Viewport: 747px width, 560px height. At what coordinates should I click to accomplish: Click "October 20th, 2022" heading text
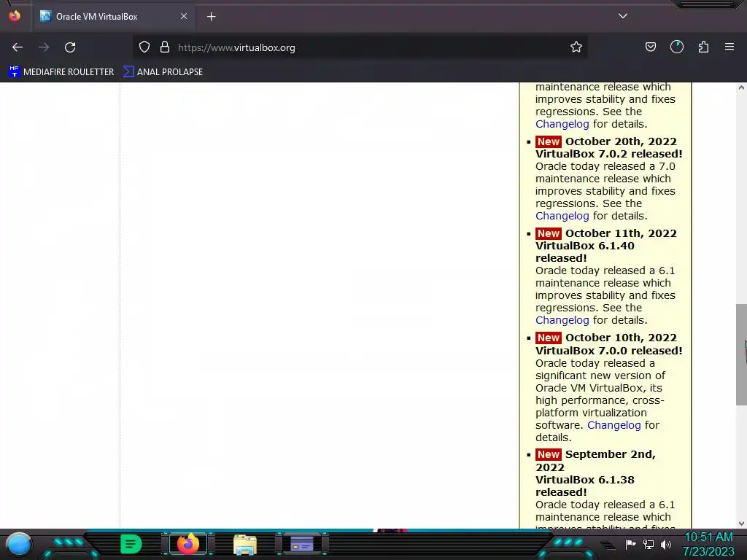point(621,141)
